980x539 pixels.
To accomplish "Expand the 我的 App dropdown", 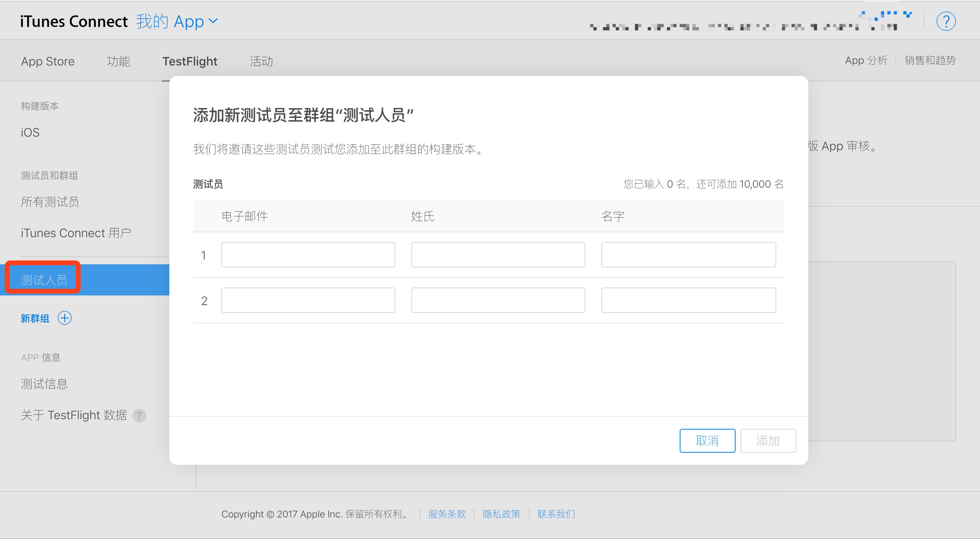I will [177, 21].
